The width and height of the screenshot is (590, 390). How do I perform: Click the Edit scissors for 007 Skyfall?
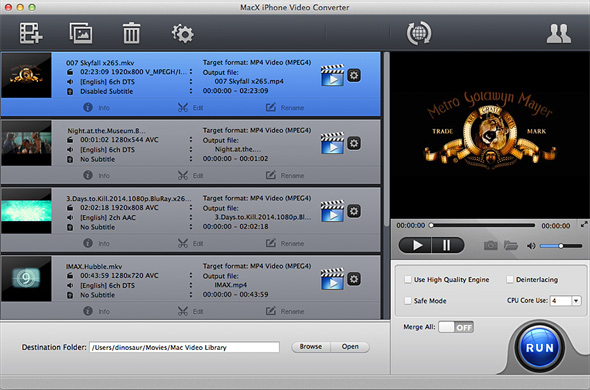pos(190,108)
